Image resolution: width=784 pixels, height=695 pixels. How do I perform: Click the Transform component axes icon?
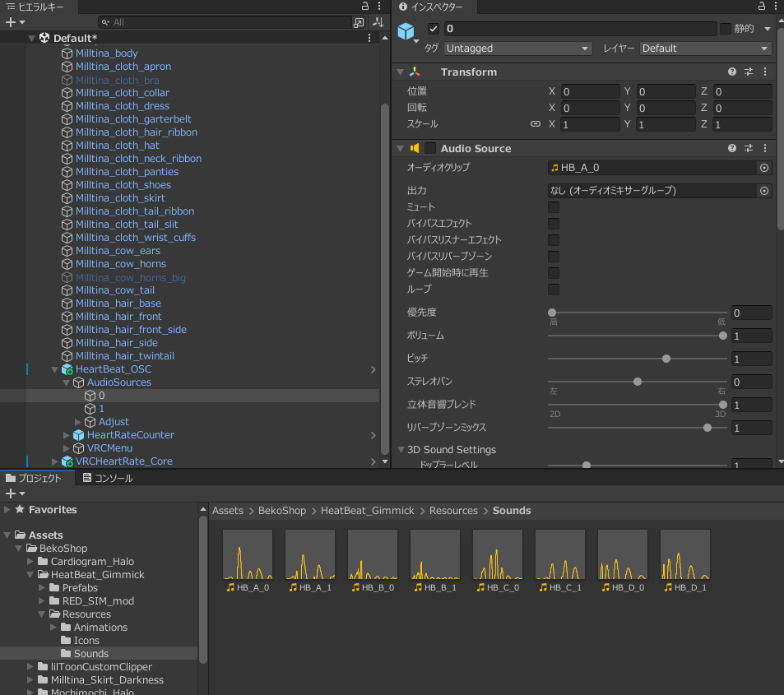tap(415, 72)
